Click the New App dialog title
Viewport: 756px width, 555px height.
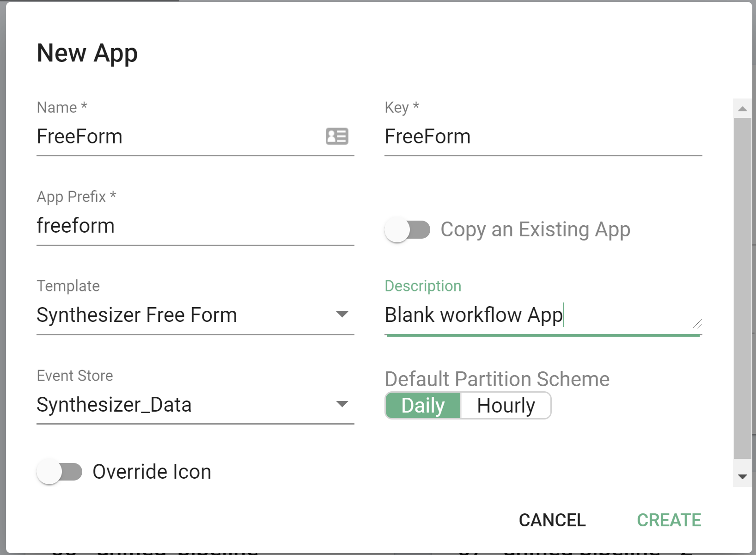[x=87, y=53]
